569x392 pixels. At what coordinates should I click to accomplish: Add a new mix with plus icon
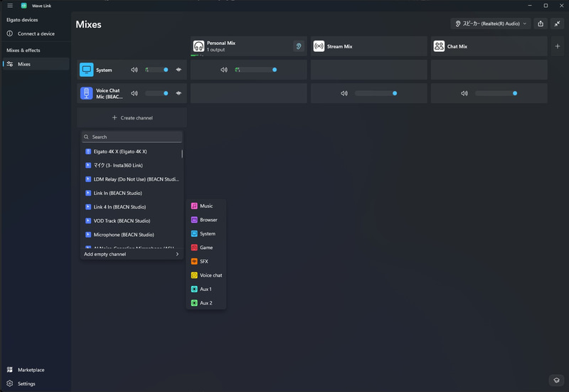pos(558,46)
